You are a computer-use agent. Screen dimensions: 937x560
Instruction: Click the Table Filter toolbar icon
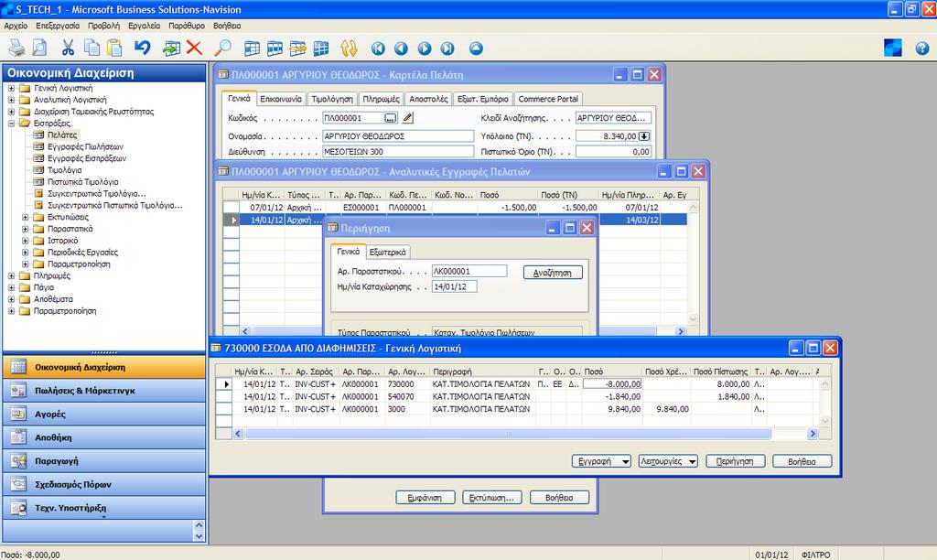click(x=275, y=48)
